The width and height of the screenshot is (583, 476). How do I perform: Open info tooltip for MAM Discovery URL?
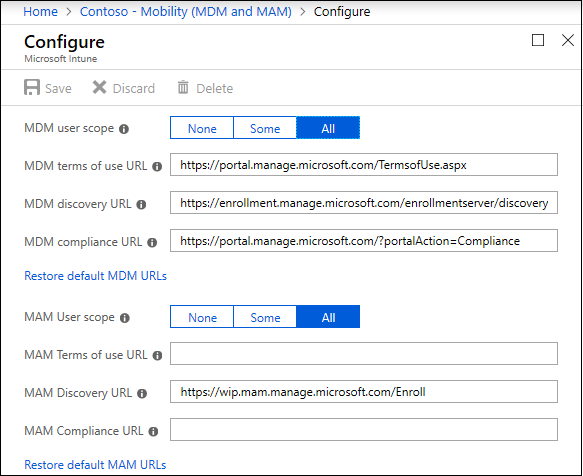coord(142,393)
